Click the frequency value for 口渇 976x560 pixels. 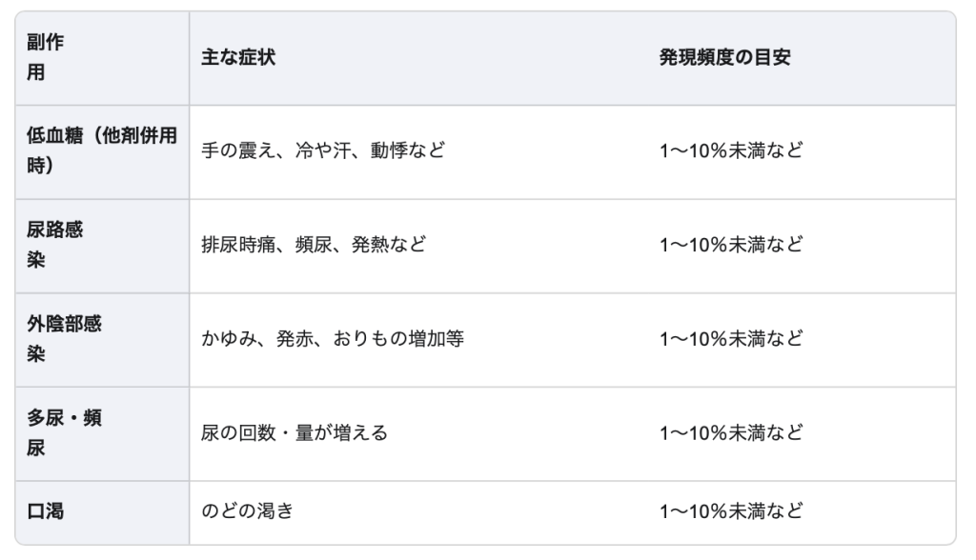pos(731,510)
